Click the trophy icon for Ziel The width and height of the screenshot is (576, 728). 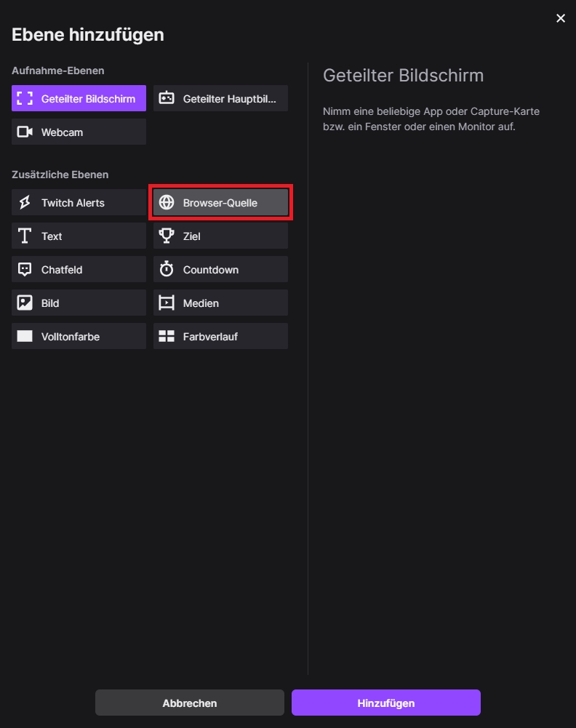(x=167, y=236)
